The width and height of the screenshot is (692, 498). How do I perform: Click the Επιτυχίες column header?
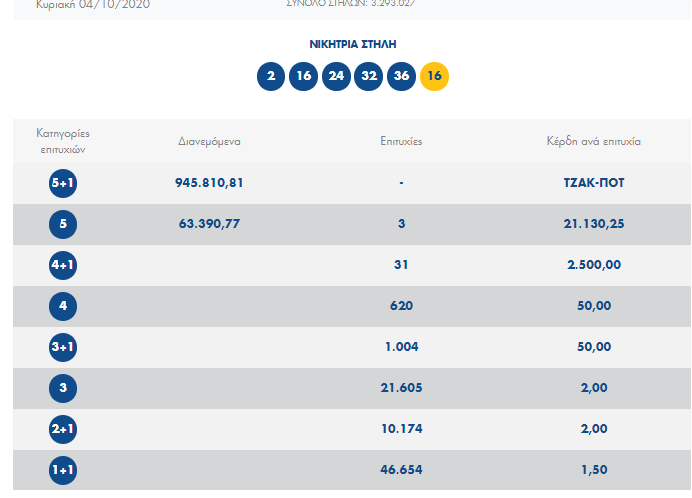401,141
